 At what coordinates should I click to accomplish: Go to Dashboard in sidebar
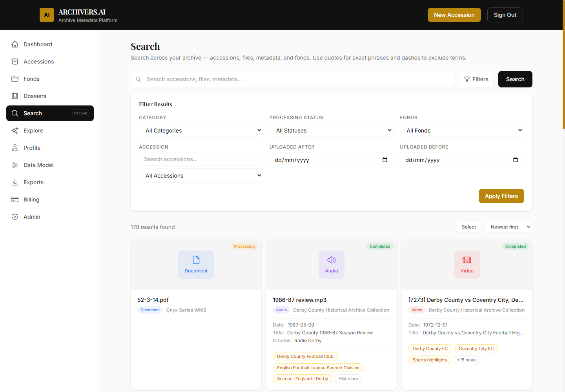(50, 44)
